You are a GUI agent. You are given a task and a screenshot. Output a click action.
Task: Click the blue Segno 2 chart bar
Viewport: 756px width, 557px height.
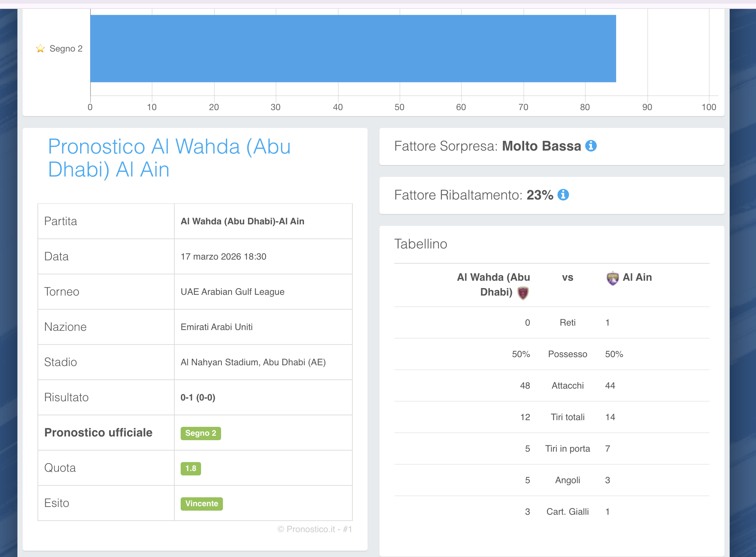[x=353, y=49]
